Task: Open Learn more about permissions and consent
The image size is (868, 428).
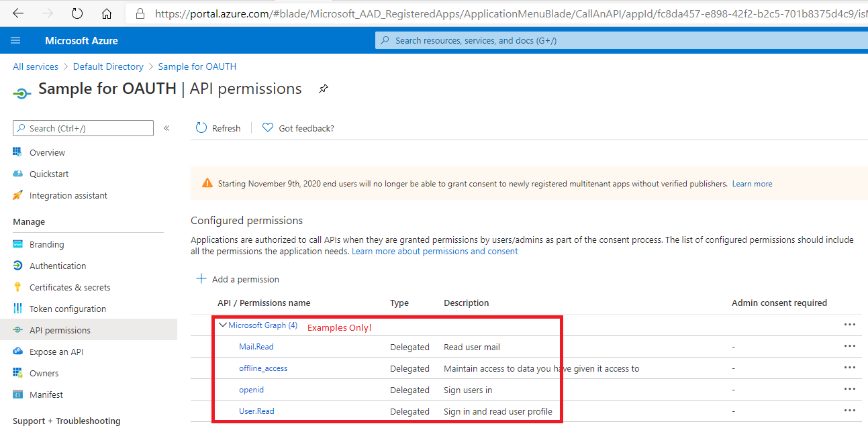Action: pos(435,251)
